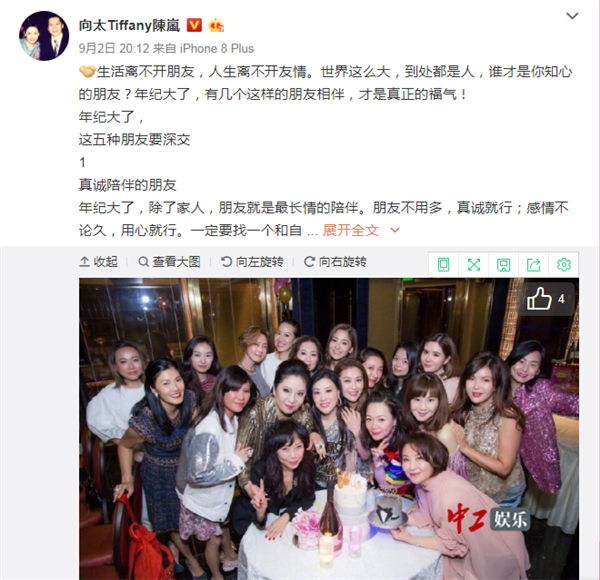Viewport: 600px width, 580px height.
Task: Rotate image right with 向右旋转
Action: tap(335, 262)
